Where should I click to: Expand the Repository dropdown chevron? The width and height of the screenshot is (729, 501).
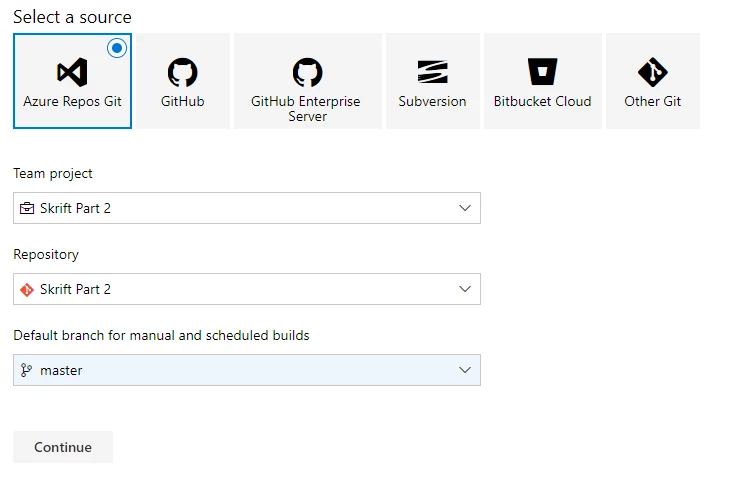tap(465, 289)
